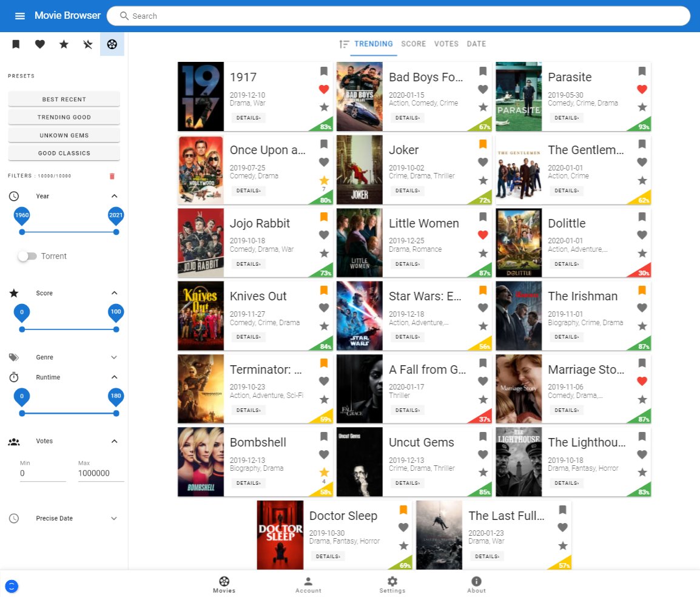Click the Votes Max input field

(101, 473)
